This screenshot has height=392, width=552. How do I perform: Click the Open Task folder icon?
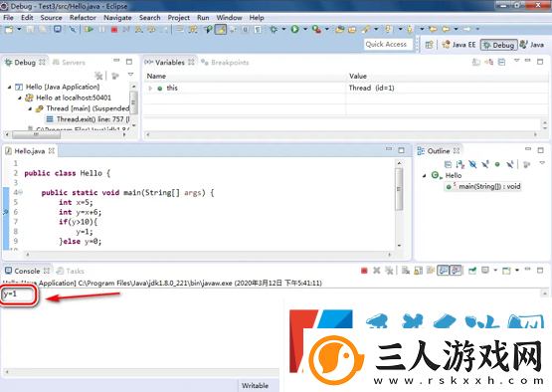352,30
